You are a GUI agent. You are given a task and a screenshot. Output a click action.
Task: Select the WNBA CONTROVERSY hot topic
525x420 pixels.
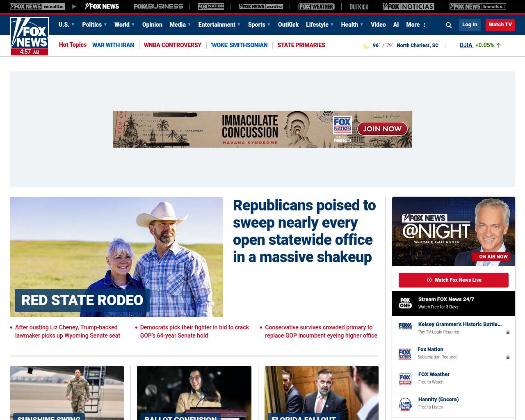click(173, 45)
